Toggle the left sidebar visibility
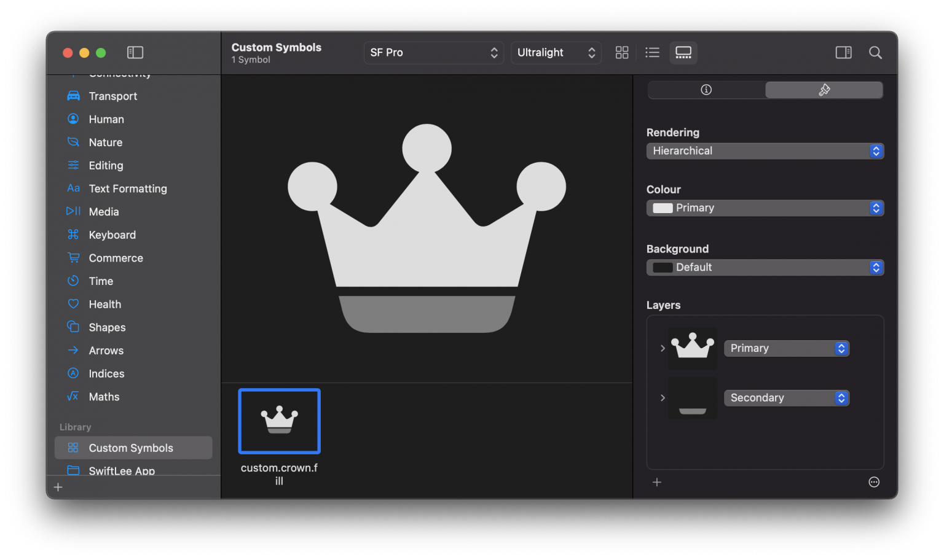 point(135,53)
